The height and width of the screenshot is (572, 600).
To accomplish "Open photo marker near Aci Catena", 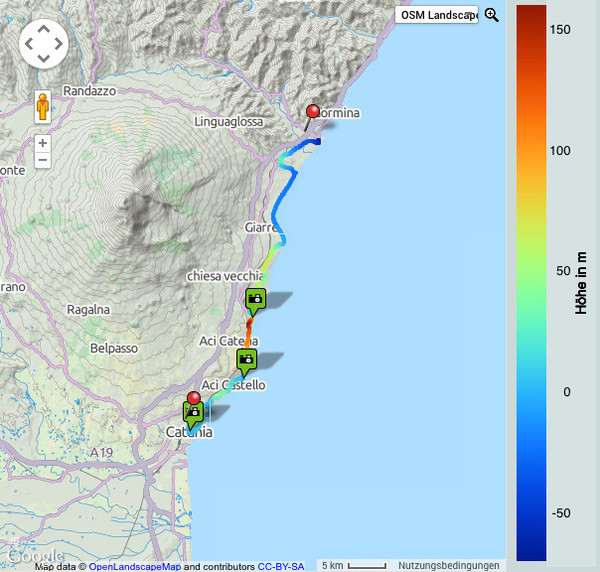I will [x=246, y=359].
